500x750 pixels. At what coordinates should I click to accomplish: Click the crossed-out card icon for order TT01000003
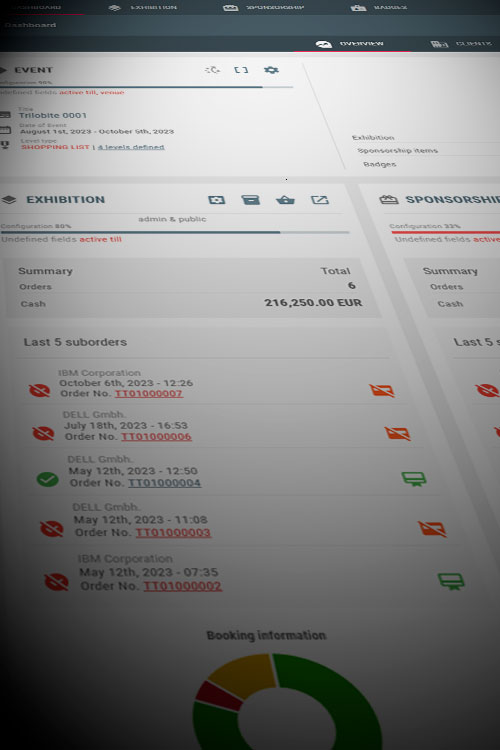pyautogui.click(x=432, y=529)
